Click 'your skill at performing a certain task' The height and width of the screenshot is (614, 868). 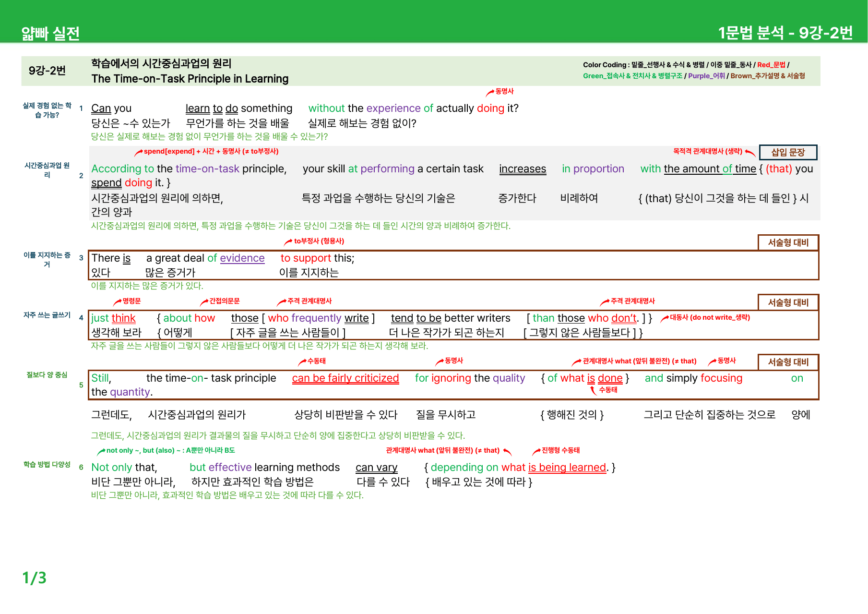[x=393, y=169]
